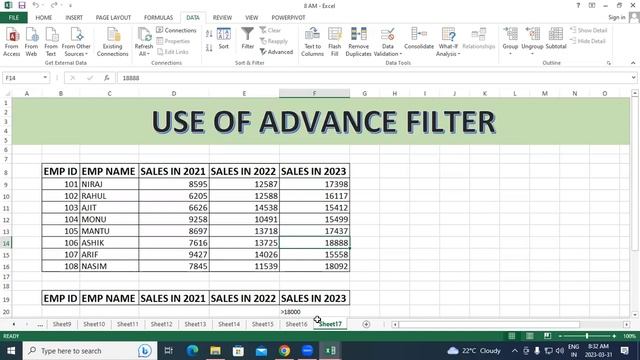The height and width of the screenshot is (360, 640).
Task: Click the formula bar input
Action: pos(373,78)
